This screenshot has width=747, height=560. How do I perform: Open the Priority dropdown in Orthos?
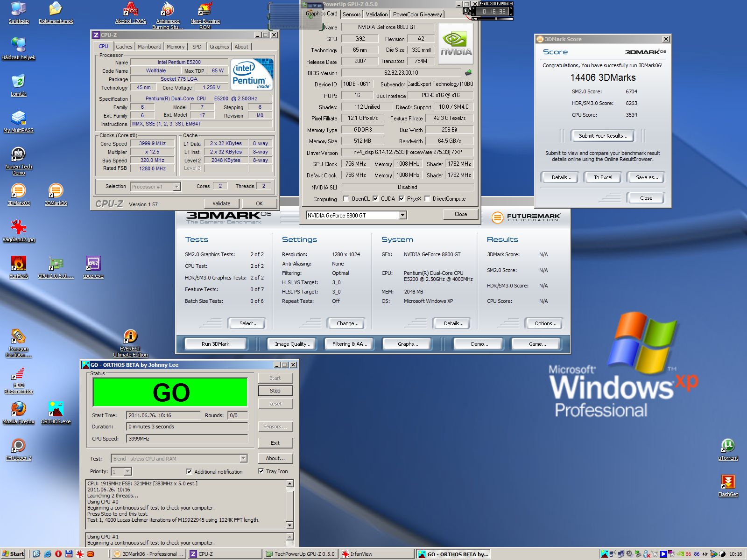(x=127, y=471)
